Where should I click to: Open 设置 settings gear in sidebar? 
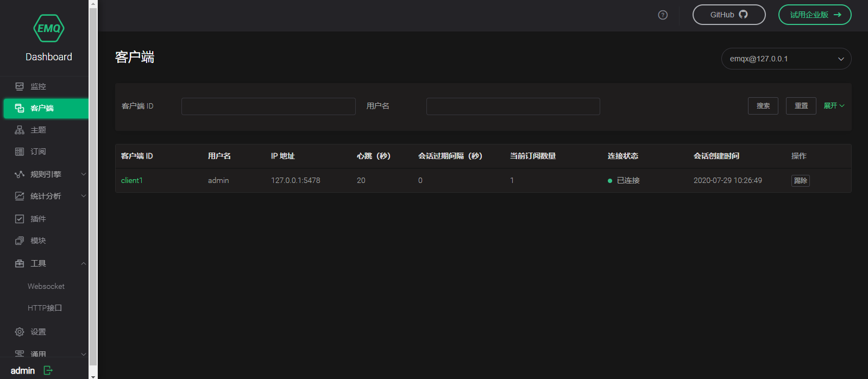click(20, 332)
